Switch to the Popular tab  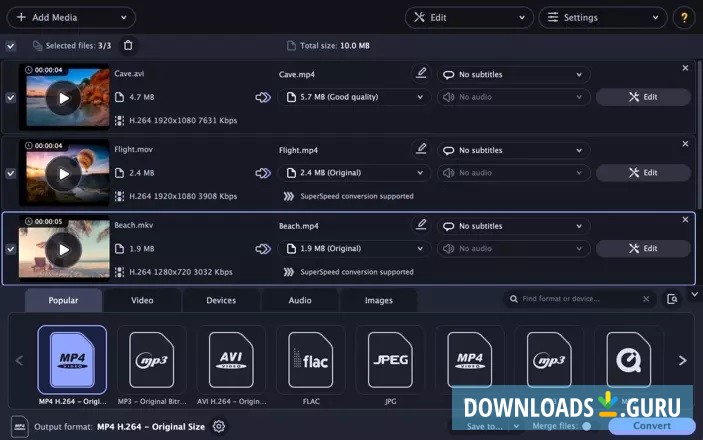[63, 300]
